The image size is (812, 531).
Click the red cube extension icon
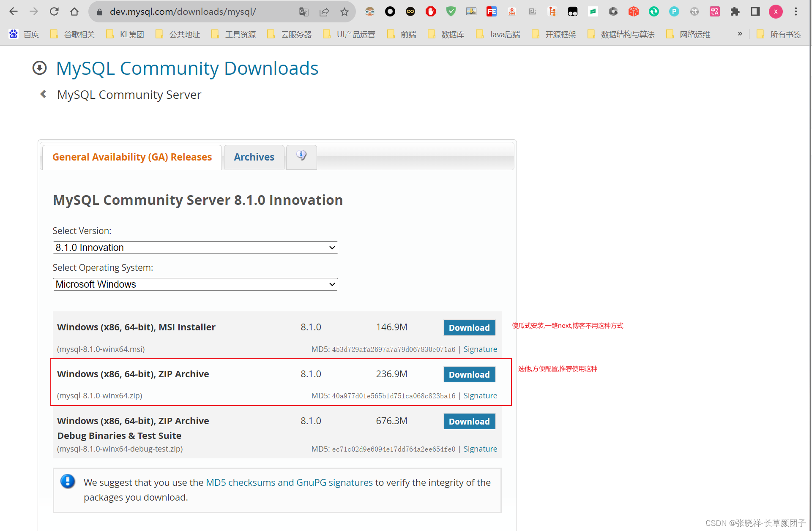point(634,12)
